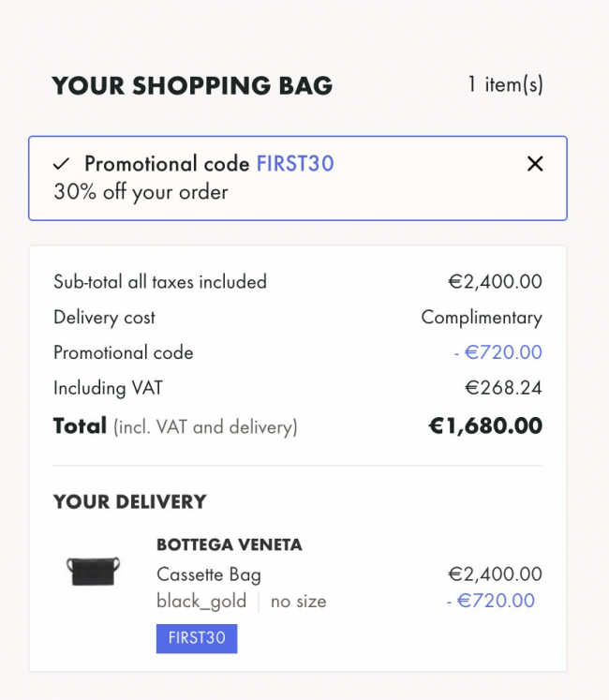The height and width of the screenshot is (700, 609).
Task: Click the YOUR SHOPPING BAG heading
Action: 192,86
